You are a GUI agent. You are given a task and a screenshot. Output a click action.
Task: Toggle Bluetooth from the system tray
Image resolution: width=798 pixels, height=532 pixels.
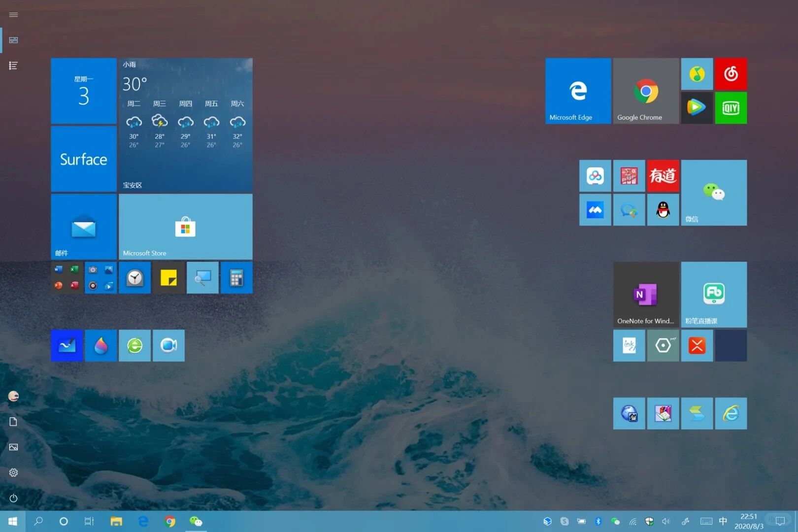(598, 521)
